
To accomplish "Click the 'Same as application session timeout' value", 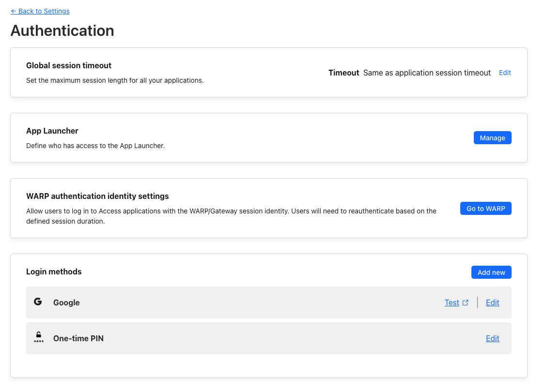I will [x=427, y=73].
